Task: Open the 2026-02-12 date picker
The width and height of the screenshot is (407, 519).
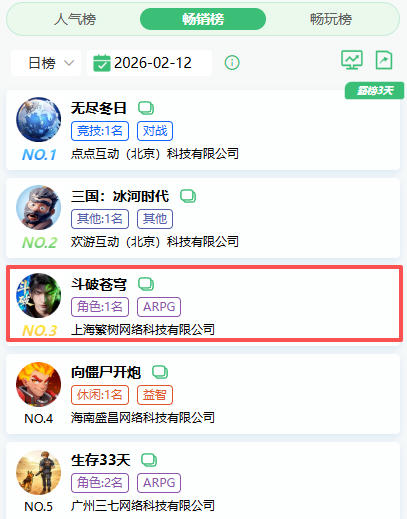Action: pyautogui.click(x=149, y=63)
